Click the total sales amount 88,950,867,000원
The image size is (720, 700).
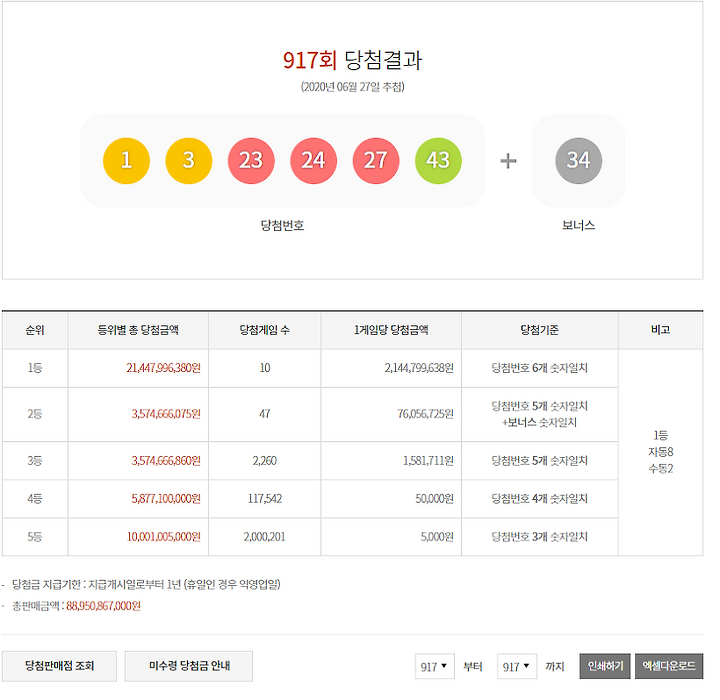(x=103, y=606)
